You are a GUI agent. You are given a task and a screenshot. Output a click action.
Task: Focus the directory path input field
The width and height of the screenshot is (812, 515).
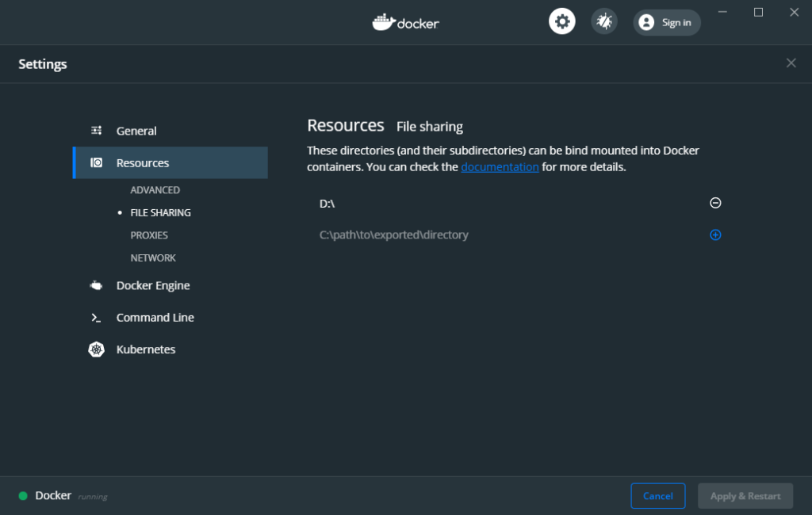507,235
